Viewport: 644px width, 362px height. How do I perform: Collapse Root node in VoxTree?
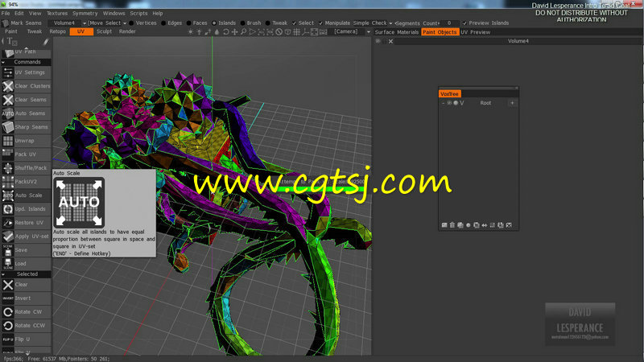point(444,103)
